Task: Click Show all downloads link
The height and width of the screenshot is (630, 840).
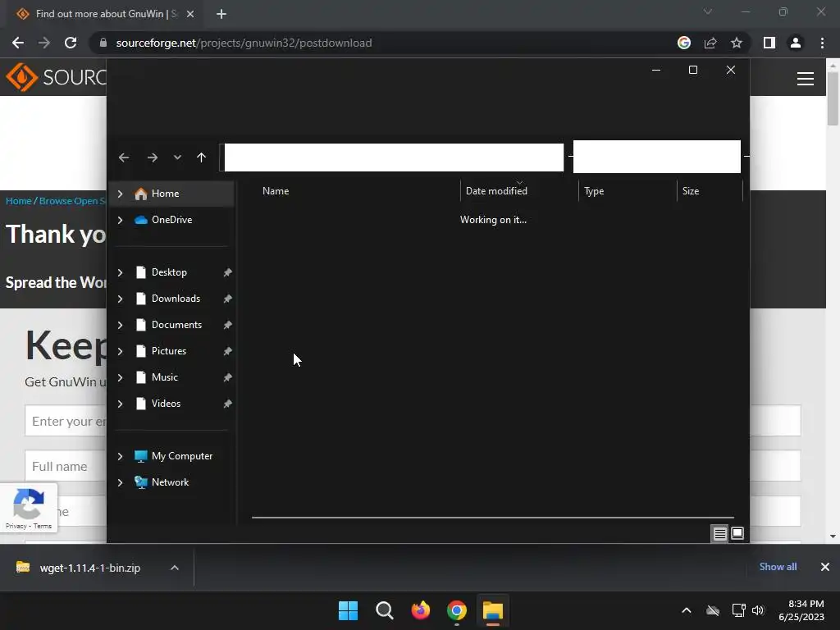Action: pos(778,567)
